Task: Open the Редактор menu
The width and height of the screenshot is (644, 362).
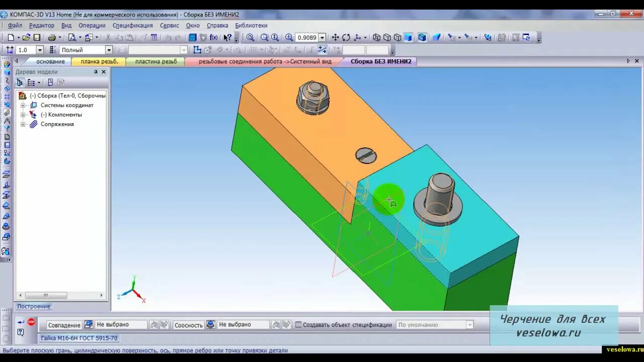Action: 42,25
